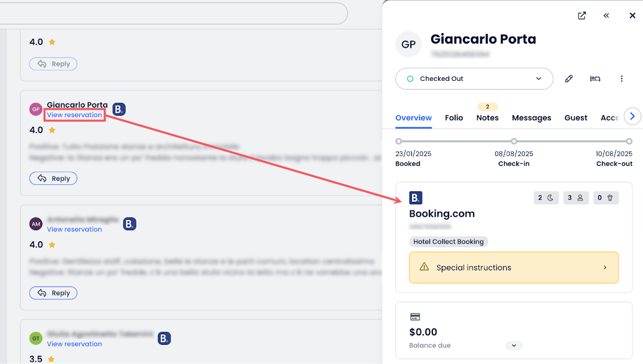Go to the Messages tab

click(531, 117)
